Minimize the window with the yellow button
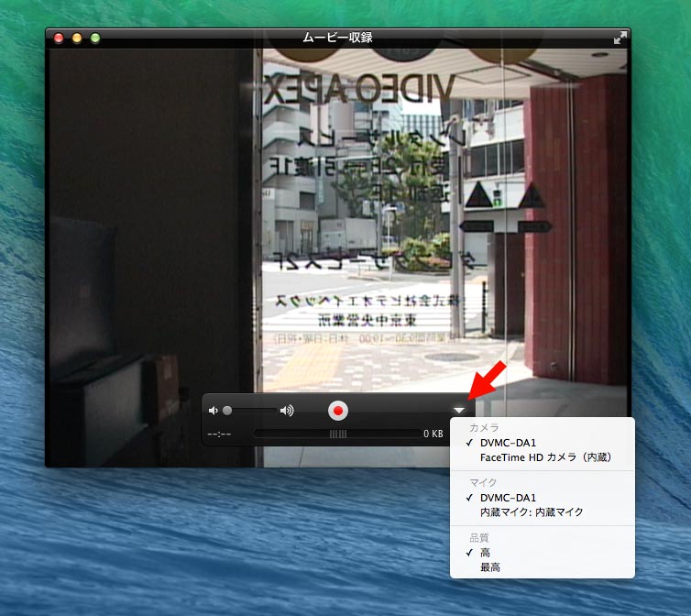This screenshot has height=616, width=691. point(77,38)
